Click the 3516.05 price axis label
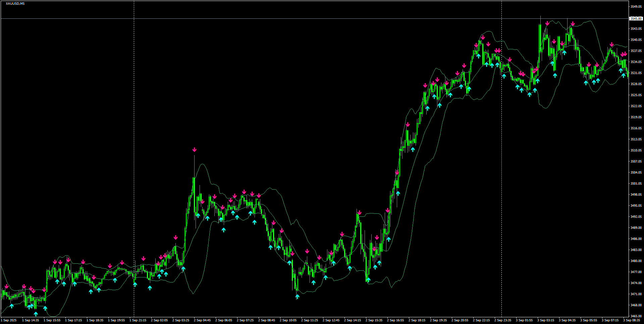 click(x=636, y=128)
